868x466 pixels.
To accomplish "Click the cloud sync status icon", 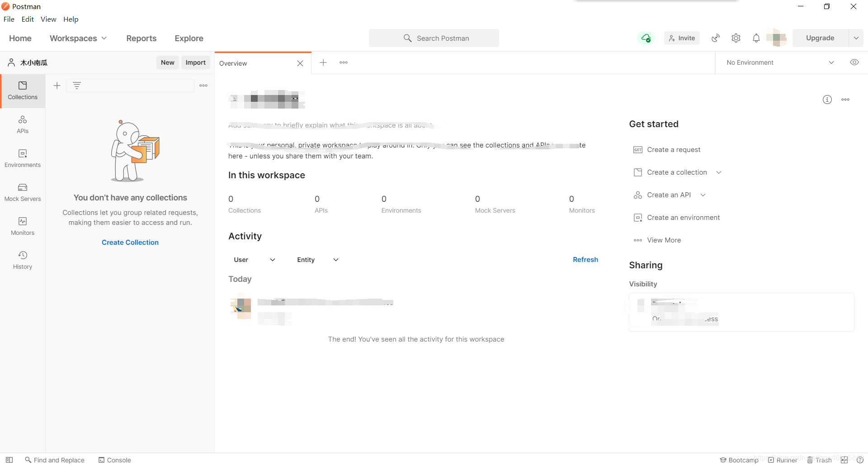I will point(646,38).
